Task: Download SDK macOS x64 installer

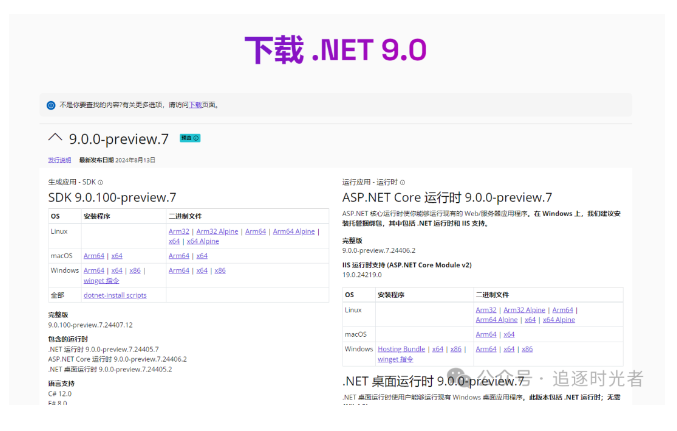Action: [117, 256]
